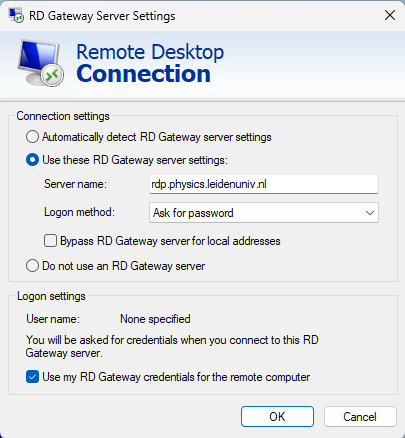
Task: Confirm settings with the OK button
Action: pyautogui.click(x=277, y=417)
